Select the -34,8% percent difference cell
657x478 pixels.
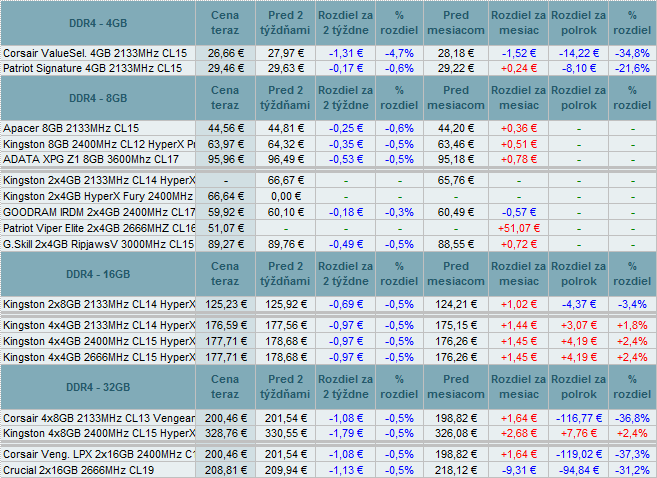click(632, 53)
